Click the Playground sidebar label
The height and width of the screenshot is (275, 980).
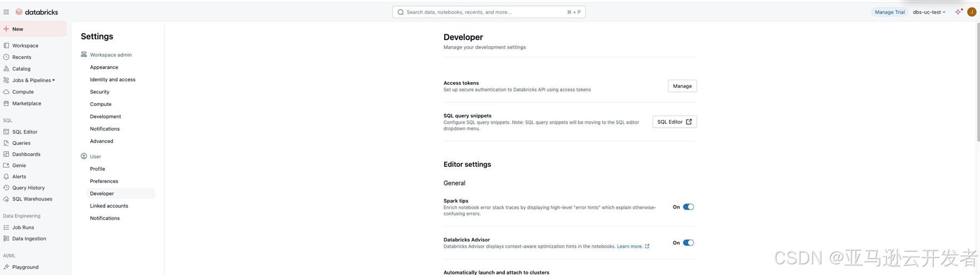pyautogui.click(x=25, y=267)
